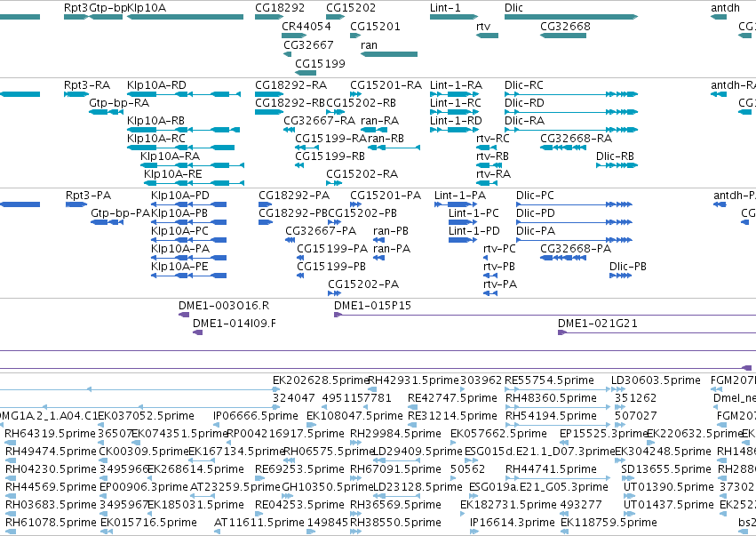The height and width of the screenshot is (536, 756).
Task: Click protein Klp10A-PE label
Action: click(x=179, y=267)
